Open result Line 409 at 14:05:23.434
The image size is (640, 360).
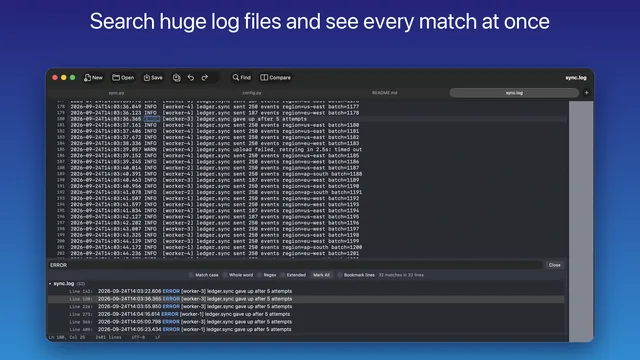(306, 329)
